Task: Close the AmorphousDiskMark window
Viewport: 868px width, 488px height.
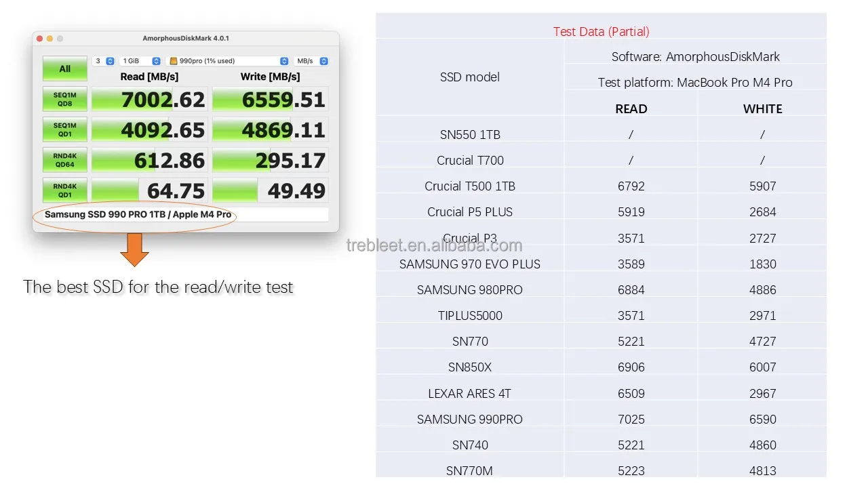Action: coord(40,39)
